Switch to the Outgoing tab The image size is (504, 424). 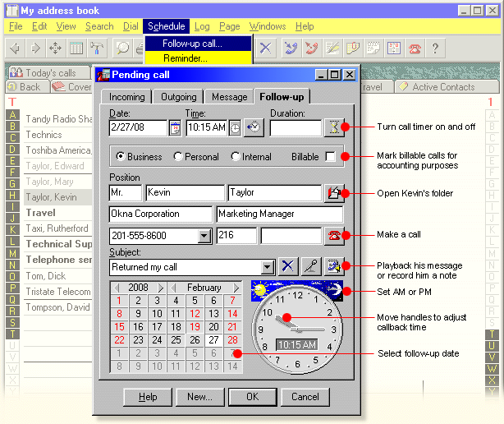coord(179,97)
